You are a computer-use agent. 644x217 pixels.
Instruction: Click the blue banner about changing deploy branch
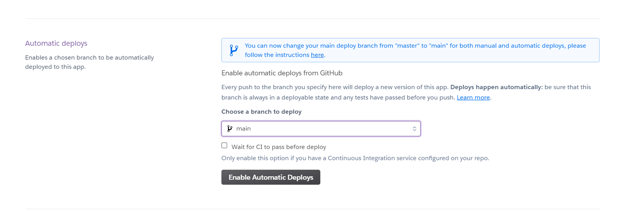click(410, 50)
